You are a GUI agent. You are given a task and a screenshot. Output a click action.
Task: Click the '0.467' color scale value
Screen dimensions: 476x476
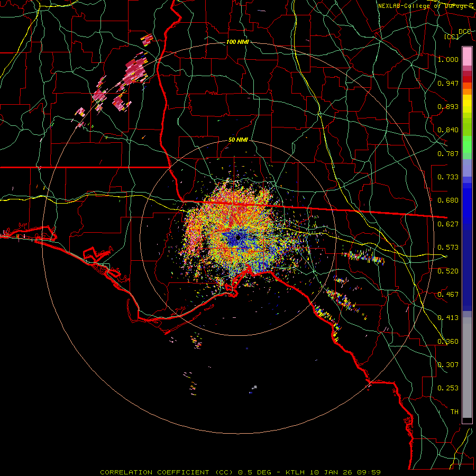click(x=448, y=295)
